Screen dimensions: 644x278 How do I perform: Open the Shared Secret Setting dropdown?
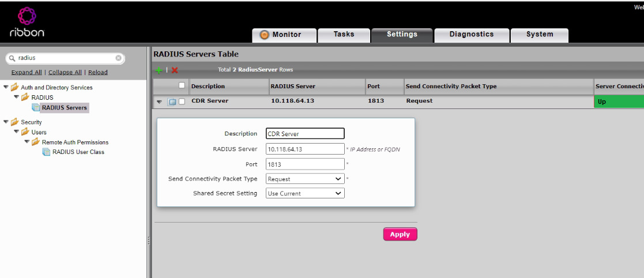point(305,193)
